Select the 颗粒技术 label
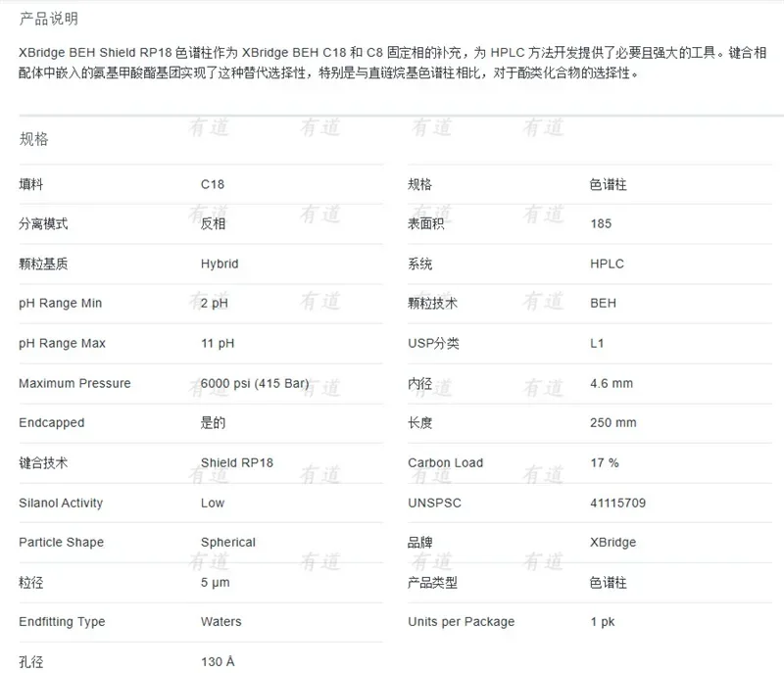Viewport: 784px width, 673px height. coord(432,304)
